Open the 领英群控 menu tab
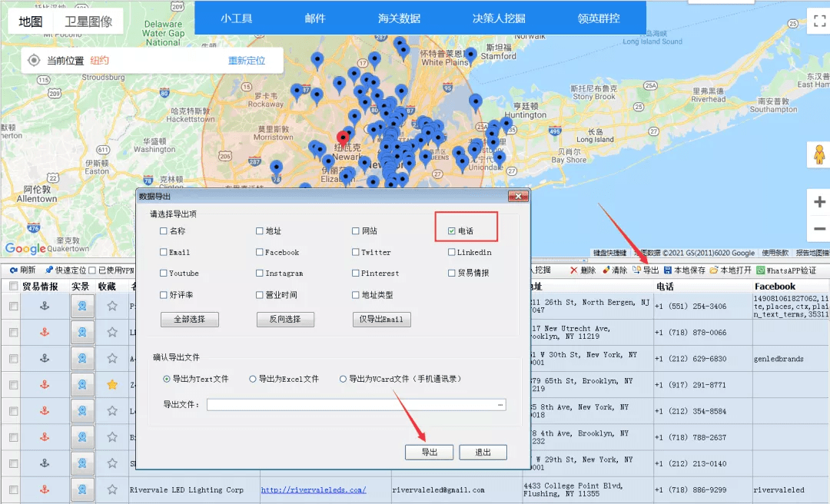This screenshot has height=504, width=830. [599, 18]
